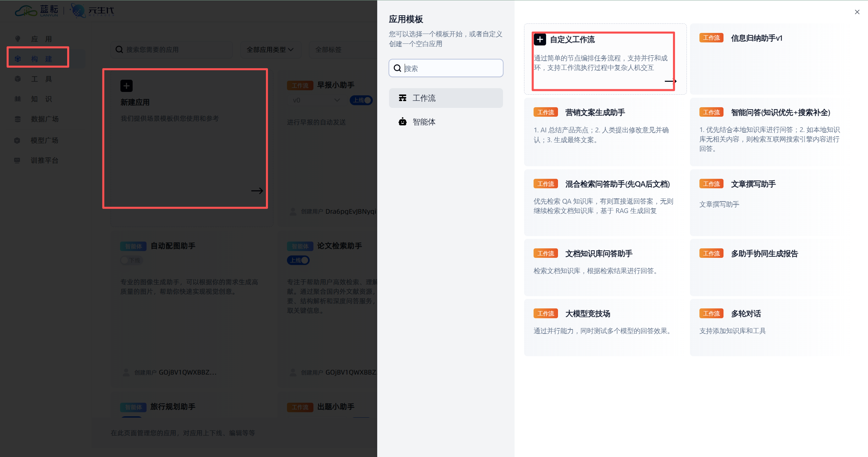868x457 pixels.
Task: Choose the 营销文案生成助手 template
Action: (x=595, y=113)
